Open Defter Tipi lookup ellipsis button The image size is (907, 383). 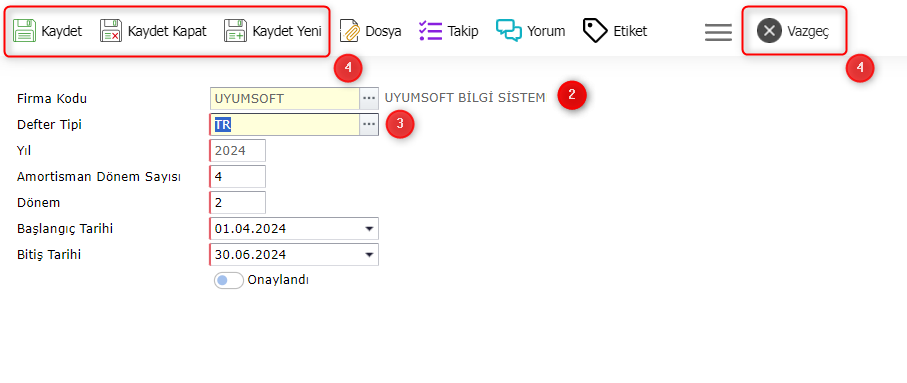[x=369, y=125]
